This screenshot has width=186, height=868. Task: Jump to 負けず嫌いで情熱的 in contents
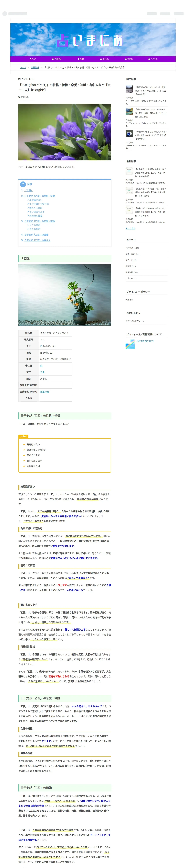39,204
